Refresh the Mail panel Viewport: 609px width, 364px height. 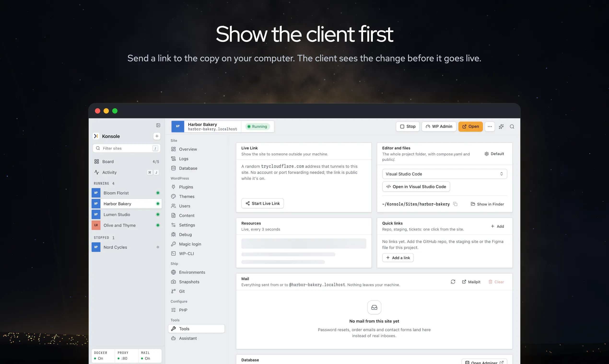tap(453, 282)
